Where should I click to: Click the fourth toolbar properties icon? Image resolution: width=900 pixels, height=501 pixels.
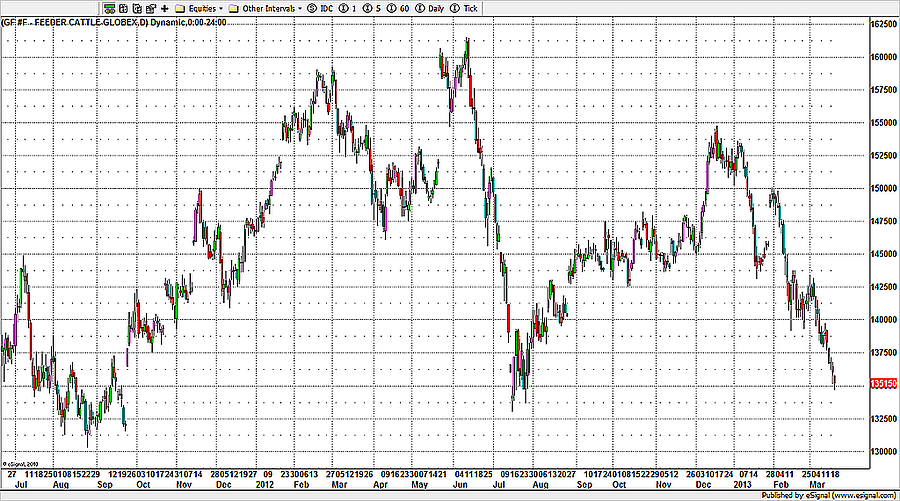coord(150,8)
